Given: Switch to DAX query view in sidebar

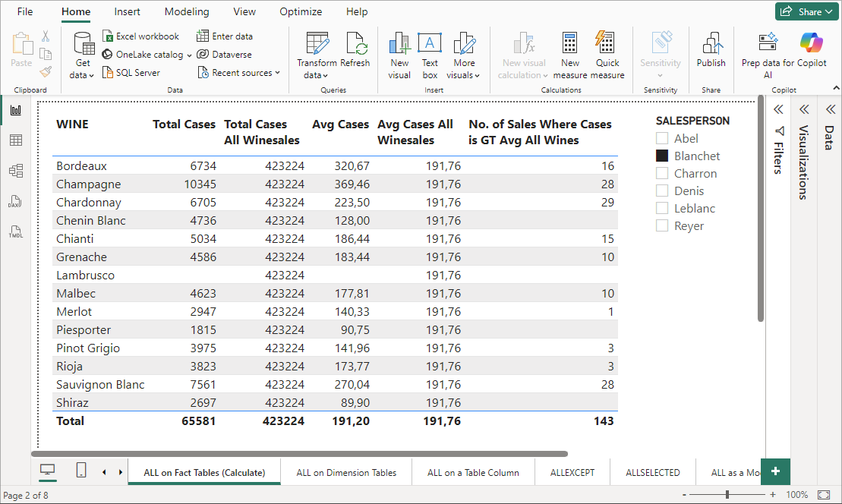Looking at the screenshot, I should (x=16, y=202).
